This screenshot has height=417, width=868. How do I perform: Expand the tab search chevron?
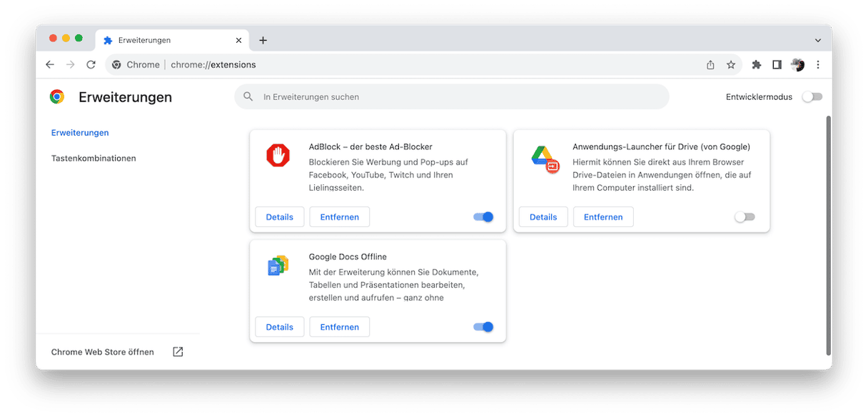coord(818,41)
